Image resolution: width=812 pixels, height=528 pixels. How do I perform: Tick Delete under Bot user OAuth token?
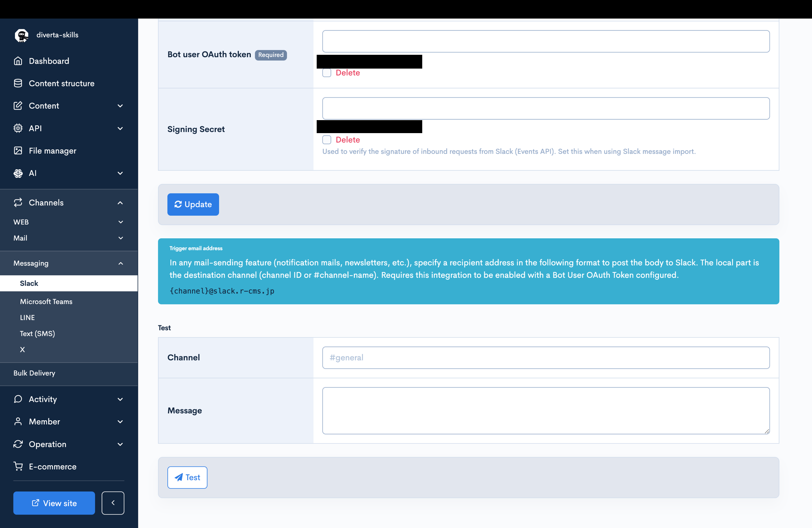[327, 73]
